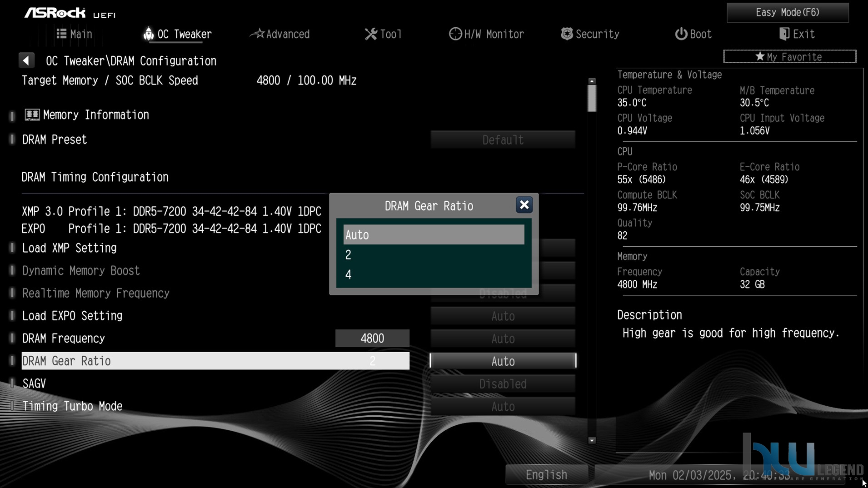Open the Boot tab
The height and width of the screenshot is (488, 868).
tap(693, 34)
